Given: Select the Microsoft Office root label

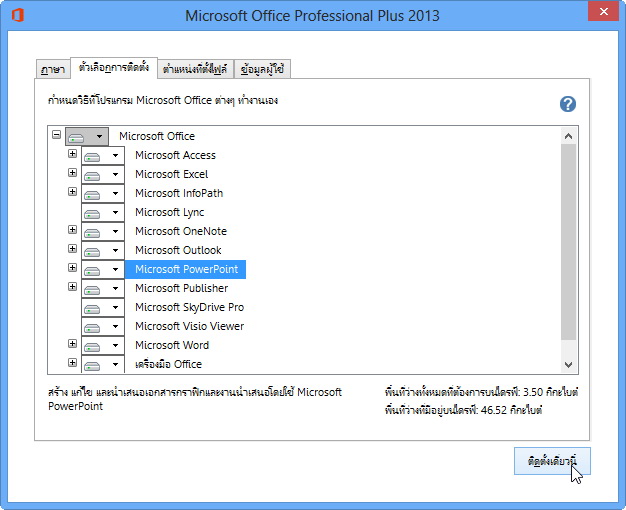Looking at the screenshot, I should [x=157, y=136].
